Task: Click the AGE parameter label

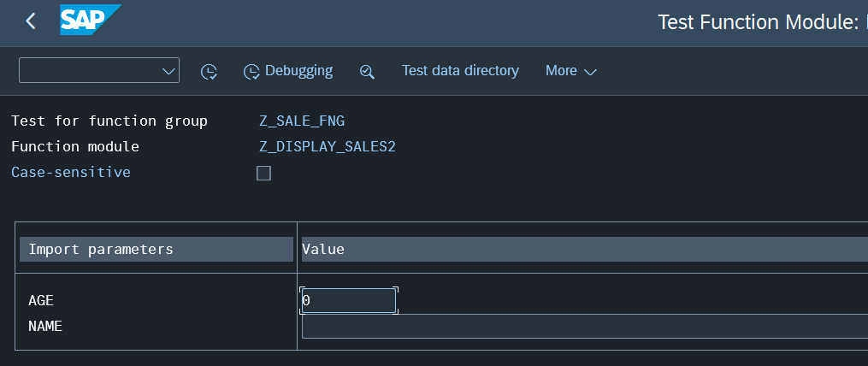Action: point(41,301)
